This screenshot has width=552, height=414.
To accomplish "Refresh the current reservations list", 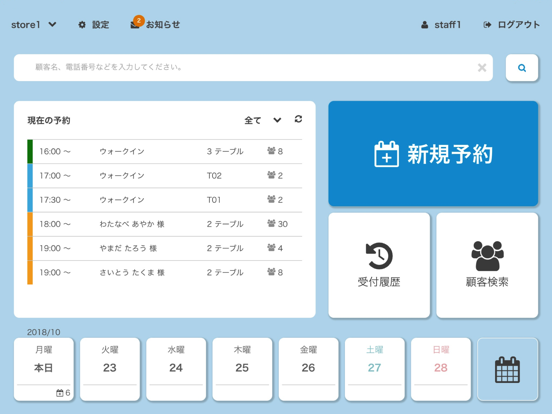I will coord(298,119).
